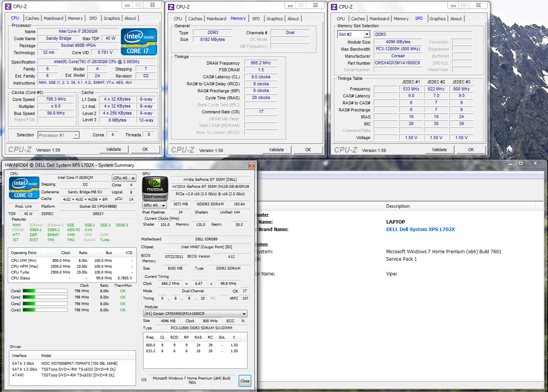The width and height of the screenshot is (548, 392).
Task: Click Validate in the SPD CPU-Z window
Action: (439, 150)
